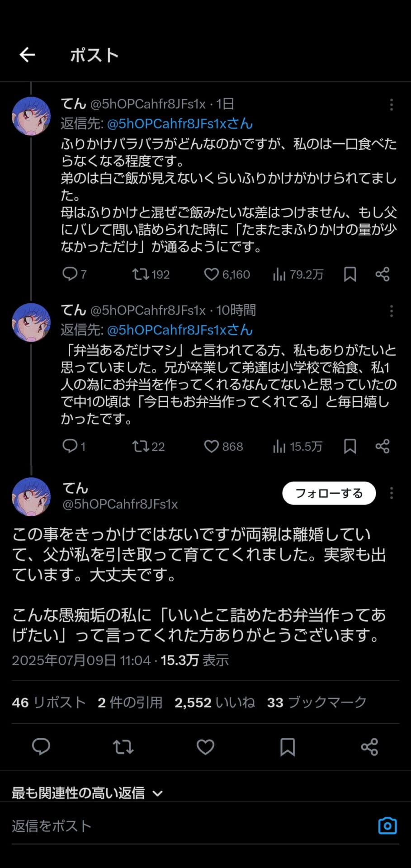Repost the main post at 11:04

tap(123, 747)
